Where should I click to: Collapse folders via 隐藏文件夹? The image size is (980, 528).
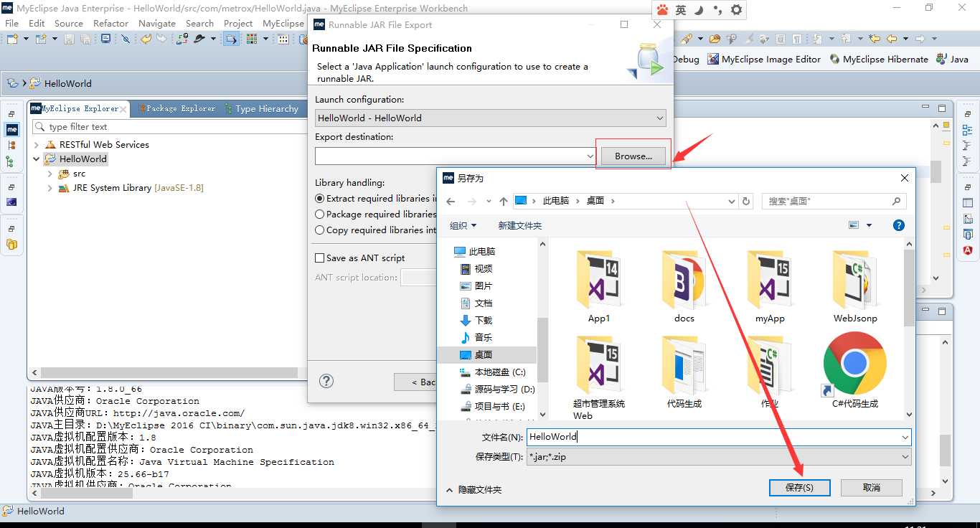[x=474, y=490]
